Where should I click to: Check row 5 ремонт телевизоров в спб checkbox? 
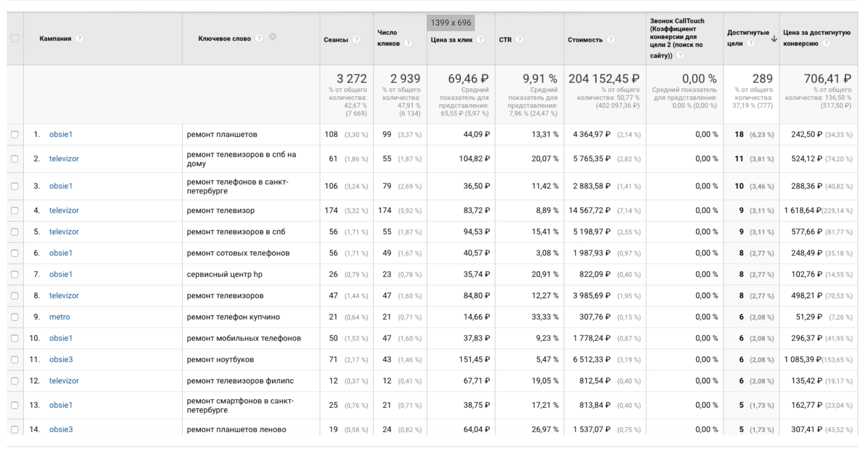pyautogui.click(x=15, y=232)
